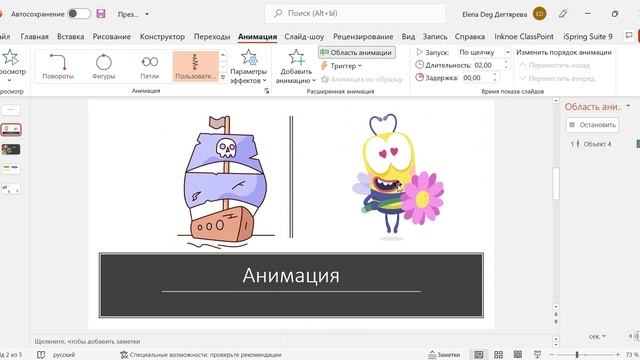Toggle the Автосохранение switch
Viewport: 640px width, 360px height.
coord(79,14)
